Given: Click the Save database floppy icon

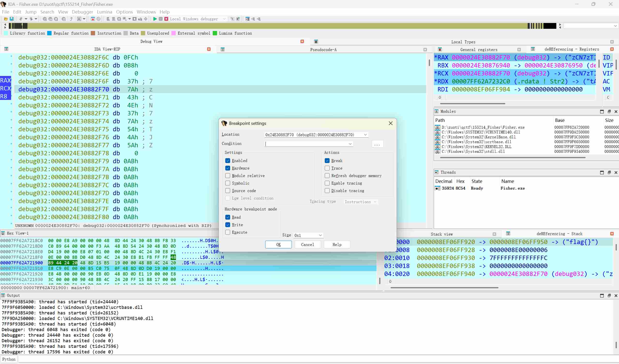Looking at the screenshot, I should click(x=12, y=19).
